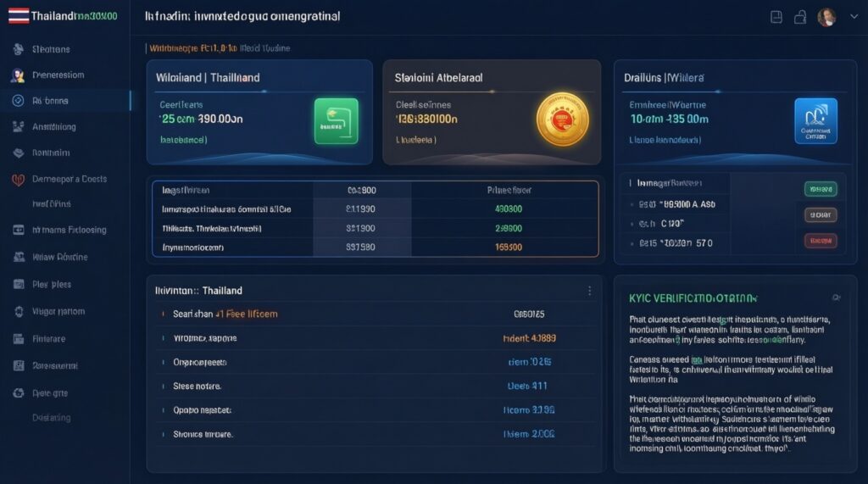The image size is (868, 484).
Task: Click the Rorersuntal sidebar icon
Action: pyautogui.click(x=19, y=365)
